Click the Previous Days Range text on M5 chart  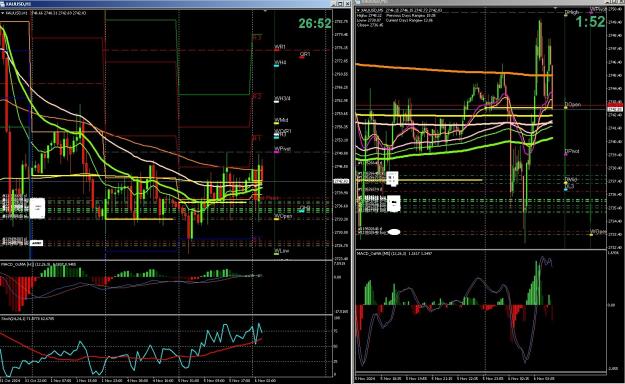point(411,16)
